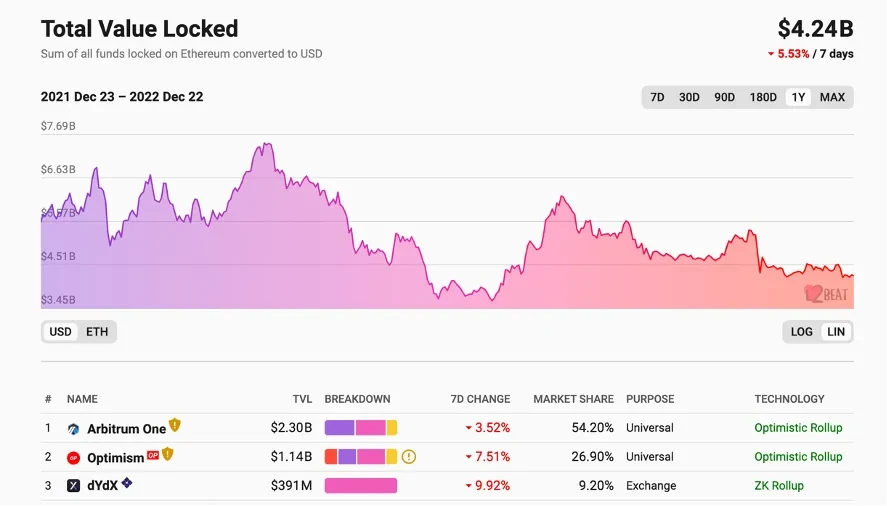887x506 pixels.
Task: Click the warning shield next to Arbitrum One
Action: [175, 426]
